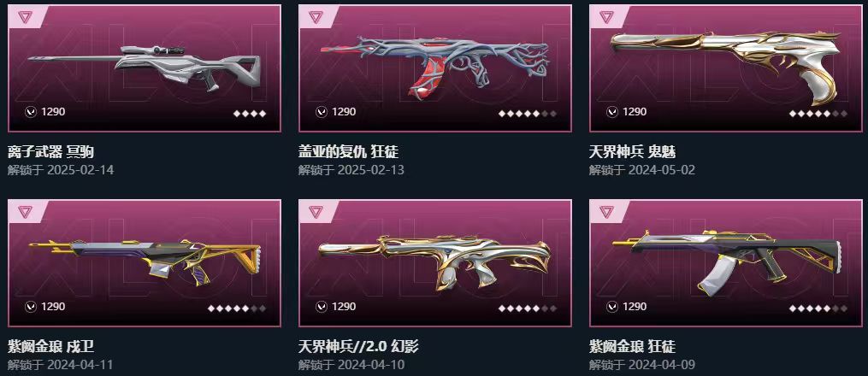Open the 天界神兵//2.0 幻影 title link
This screenshot has height=376, width=868.
[x=358, y=347]
